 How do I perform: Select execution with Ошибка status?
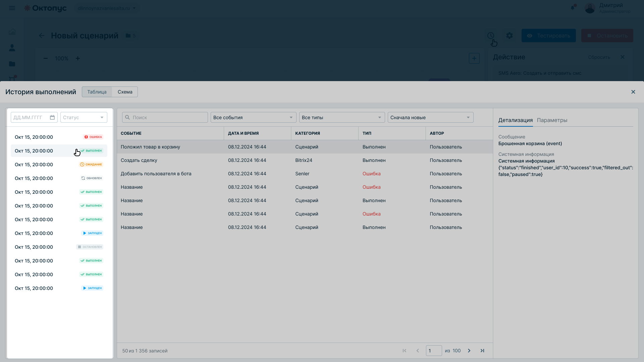coord(59,137)
